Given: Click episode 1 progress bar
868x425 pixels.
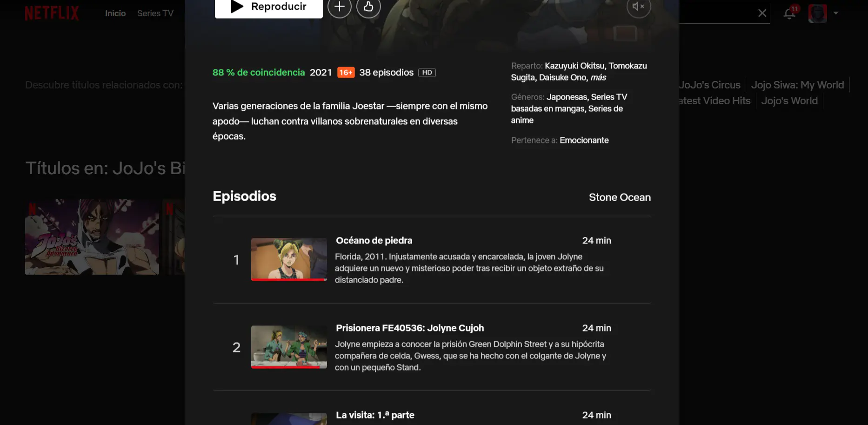Looking at the screenshot, I should pyautogui.click(x=289, y=280).
